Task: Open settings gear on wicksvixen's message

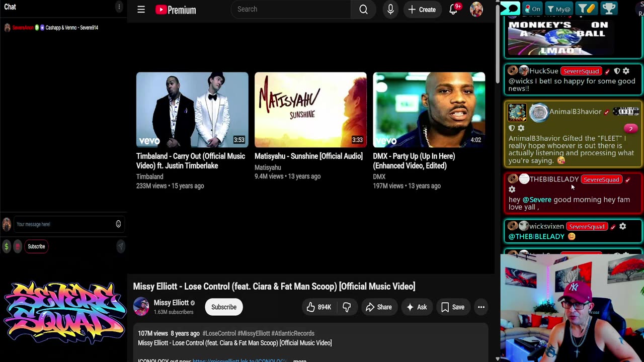Action: pyautogui.click(x=622, y=226)
